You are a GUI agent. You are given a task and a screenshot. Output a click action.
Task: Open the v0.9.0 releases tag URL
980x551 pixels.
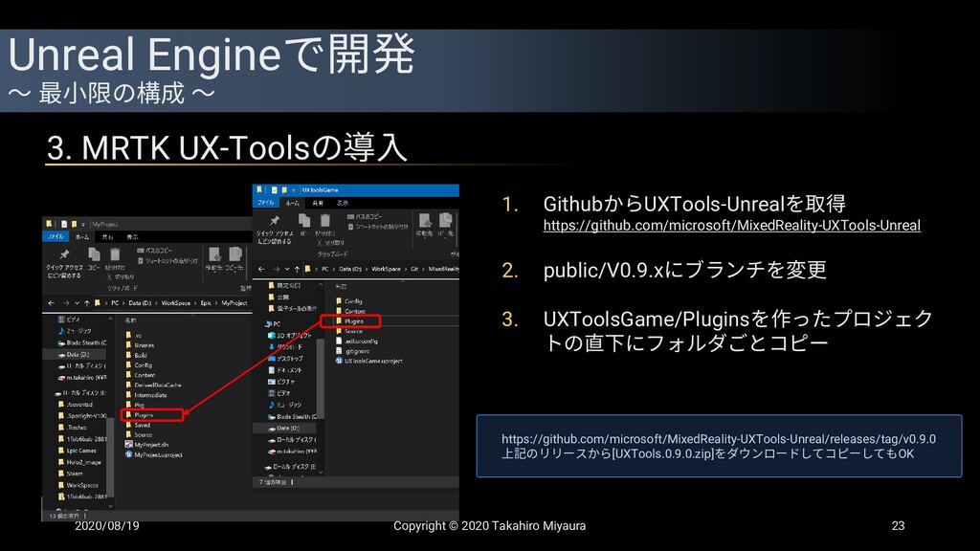tap(718, 439)
